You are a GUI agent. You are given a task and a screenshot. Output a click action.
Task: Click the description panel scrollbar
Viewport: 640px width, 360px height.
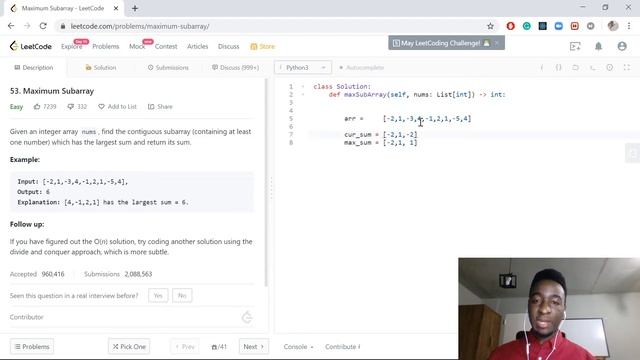tap(267, 182)
